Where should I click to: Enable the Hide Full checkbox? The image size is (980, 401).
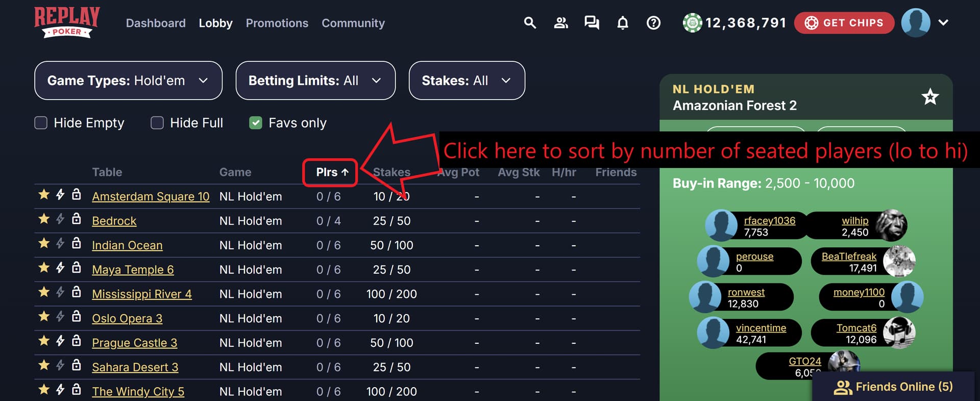[157, 123]
